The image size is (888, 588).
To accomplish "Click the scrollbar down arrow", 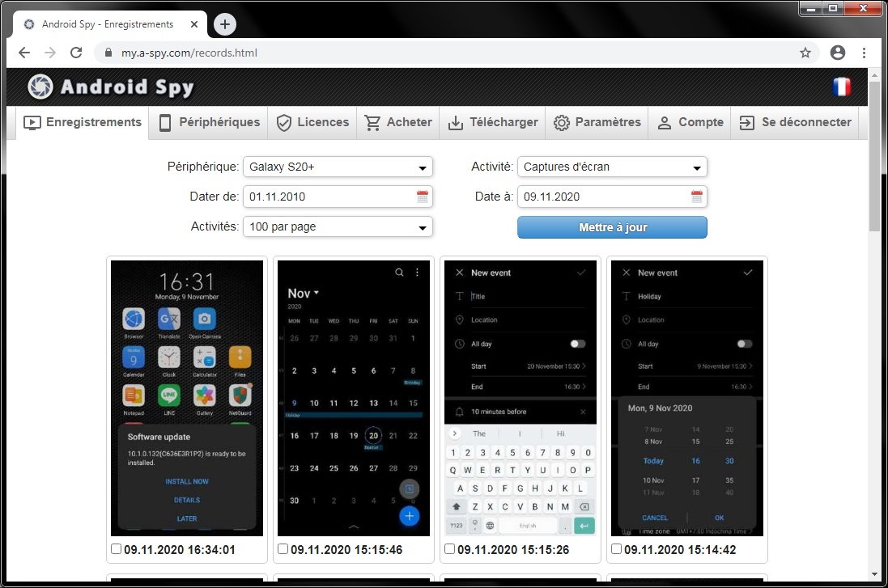I will (874, 574).
